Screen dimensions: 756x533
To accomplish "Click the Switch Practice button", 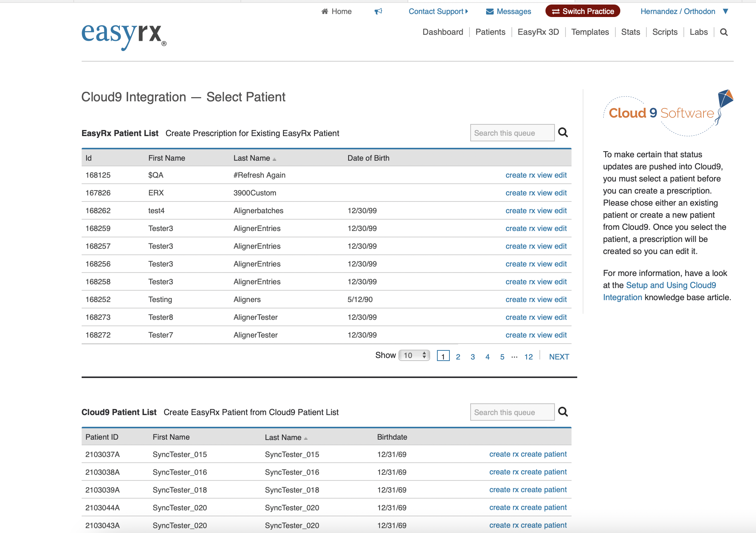I will click(x=583, y=11).
